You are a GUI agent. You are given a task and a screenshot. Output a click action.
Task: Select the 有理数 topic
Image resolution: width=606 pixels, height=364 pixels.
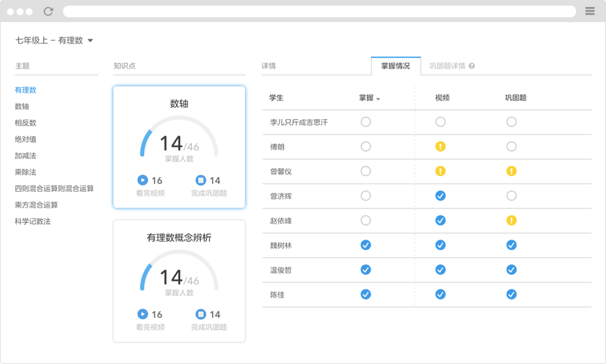pos(26,90)
